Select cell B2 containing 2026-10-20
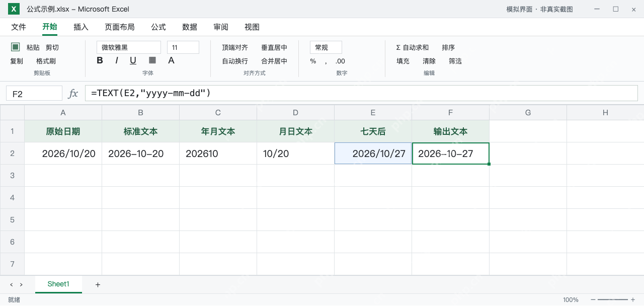 click(140, 154)
